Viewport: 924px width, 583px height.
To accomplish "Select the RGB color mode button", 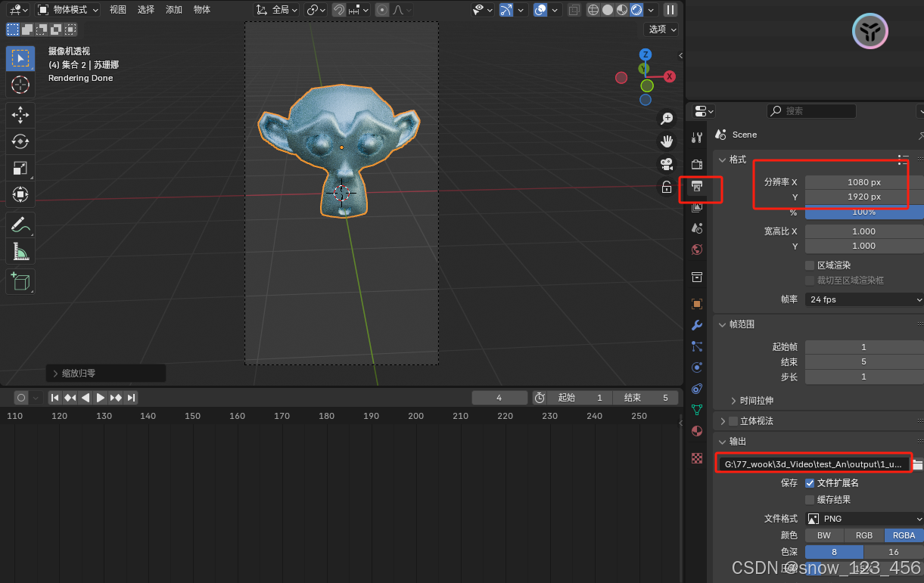I will click(864, 535).
